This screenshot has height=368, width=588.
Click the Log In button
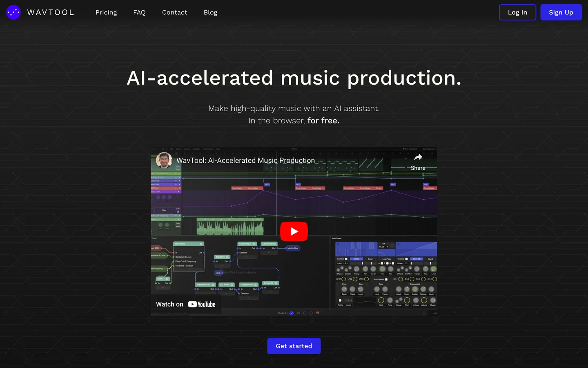517,12
